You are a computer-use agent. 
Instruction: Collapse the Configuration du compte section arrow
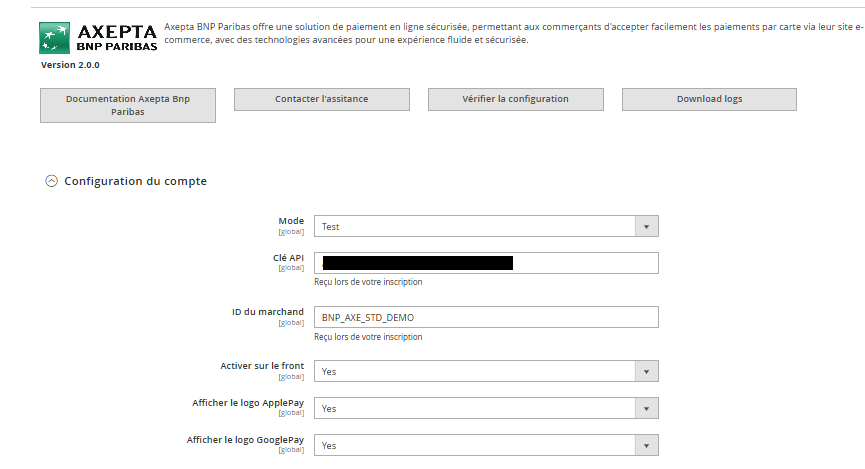tap(51, 181)
